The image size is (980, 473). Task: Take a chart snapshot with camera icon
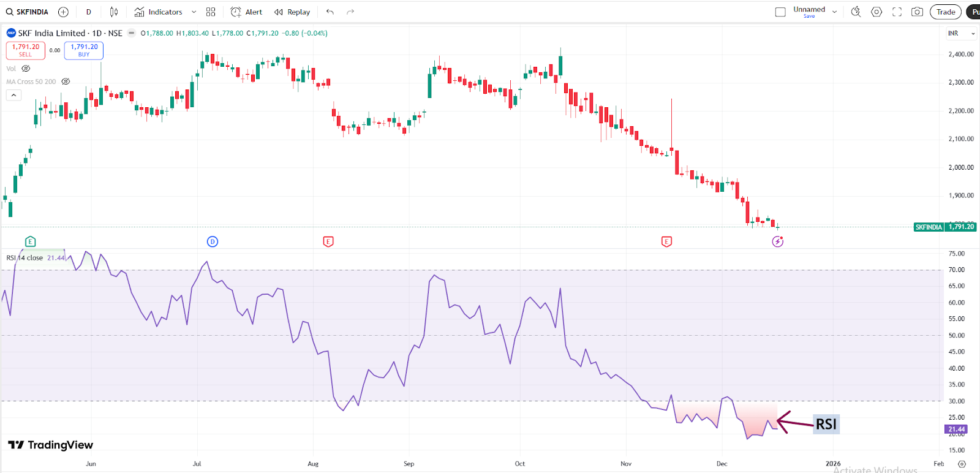pyautogui.click(x=917, y=12)
